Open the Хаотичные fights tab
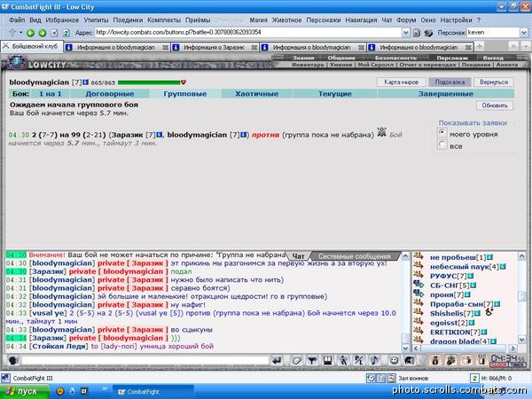The width and height of the screenshot is (532, 399). click(x=256, y=94)
